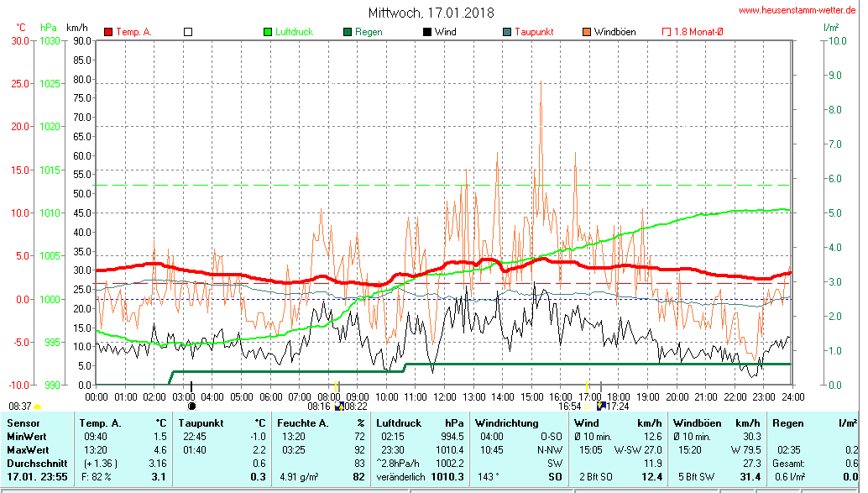The height and width of the screenshot is (493, 868).
Task: Click the 24:00 time axis label
Action: 792,396
